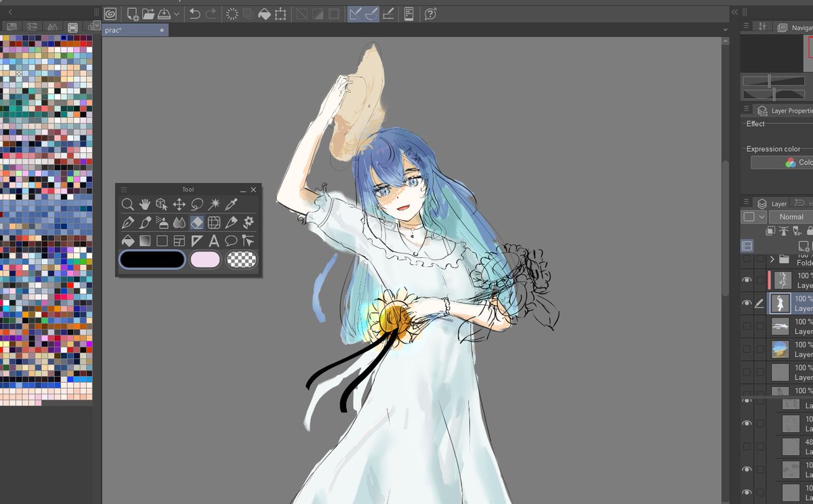Click the Scale/Rotate transform icon
This screenshot has width=813, height=504.
pyautogui.click(x=280, y=14)
